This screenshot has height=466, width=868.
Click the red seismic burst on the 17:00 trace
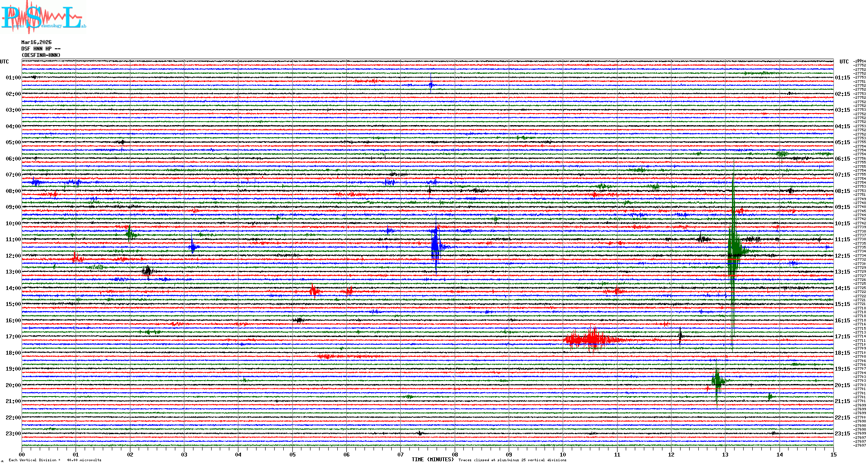coord(592,340)
